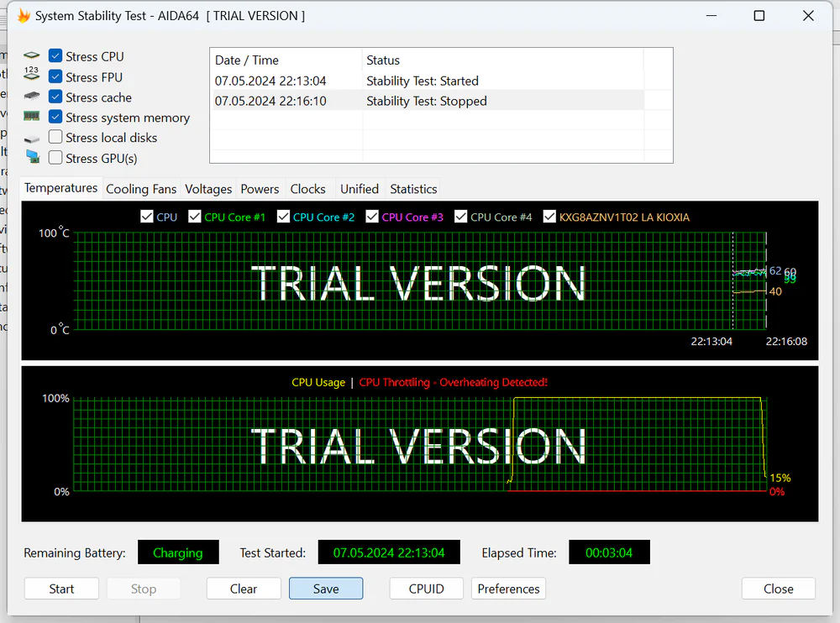Click the 07.05.2024 22:13:04 log timestamp
840x623 pixels.
click(x=270, y=81)
